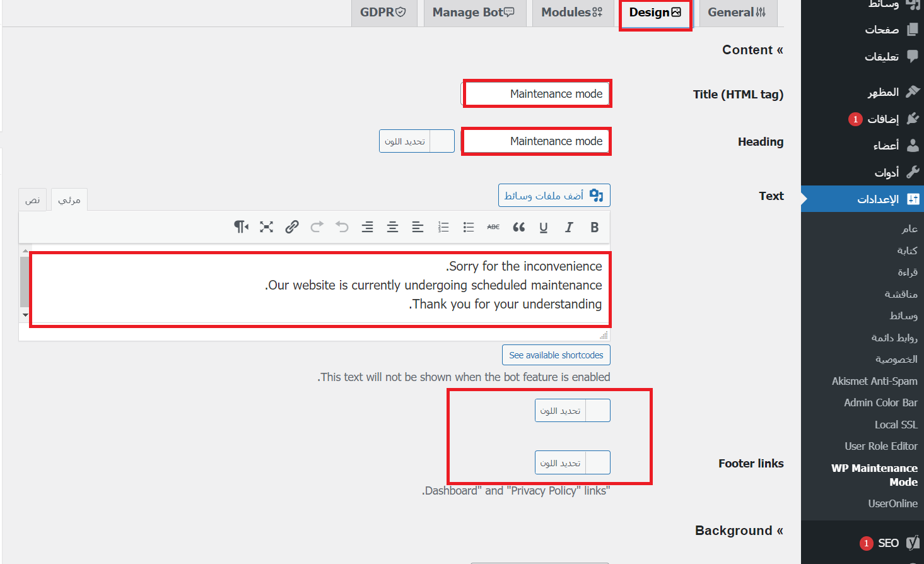
Task: Toggle bold formatting in the text editor
Action: 594,227
